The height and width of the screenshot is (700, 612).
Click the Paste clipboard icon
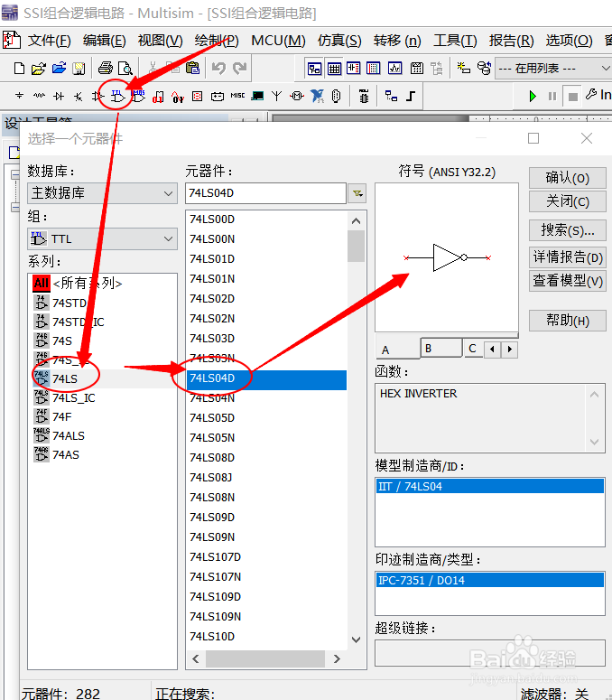[x=192, y=68]
